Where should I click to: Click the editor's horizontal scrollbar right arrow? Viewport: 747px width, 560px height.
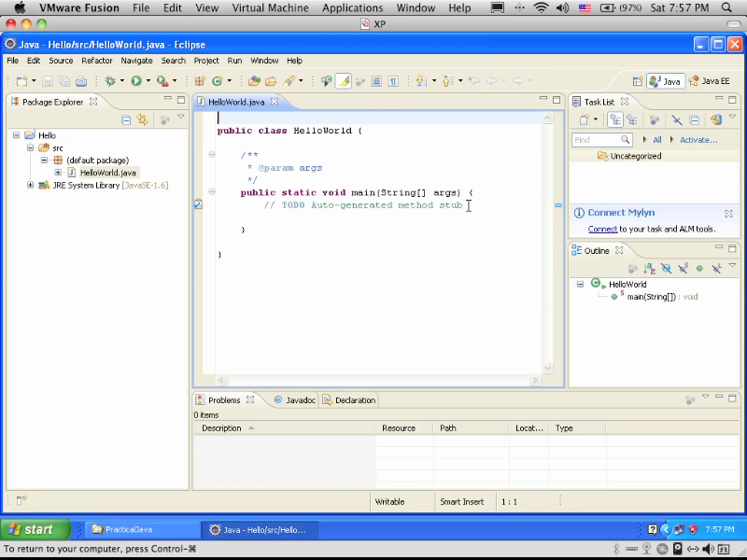[534, 380]
